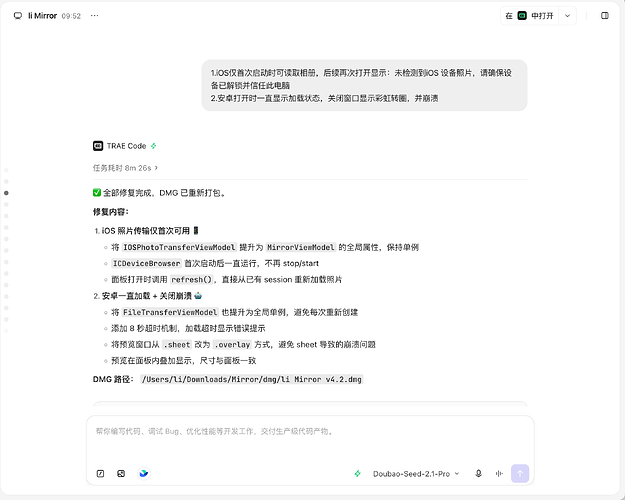Click the TRAE Code avatar icon
The height and width of the screenshot is (500, 625).
(x=98, y=146)
